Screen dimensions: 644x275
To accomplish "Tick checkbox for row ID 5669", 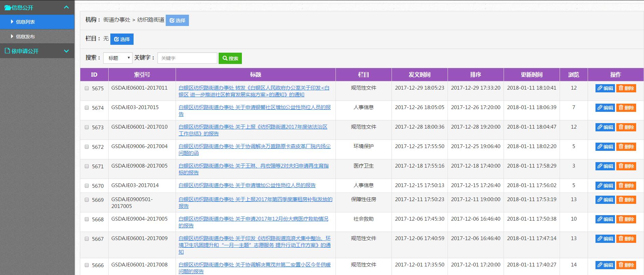I will pyautogui.click(x=87, y=200).
